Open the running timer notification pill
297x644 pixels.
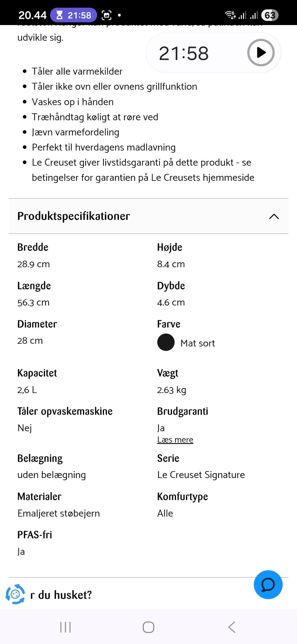[x=73, y=15]
